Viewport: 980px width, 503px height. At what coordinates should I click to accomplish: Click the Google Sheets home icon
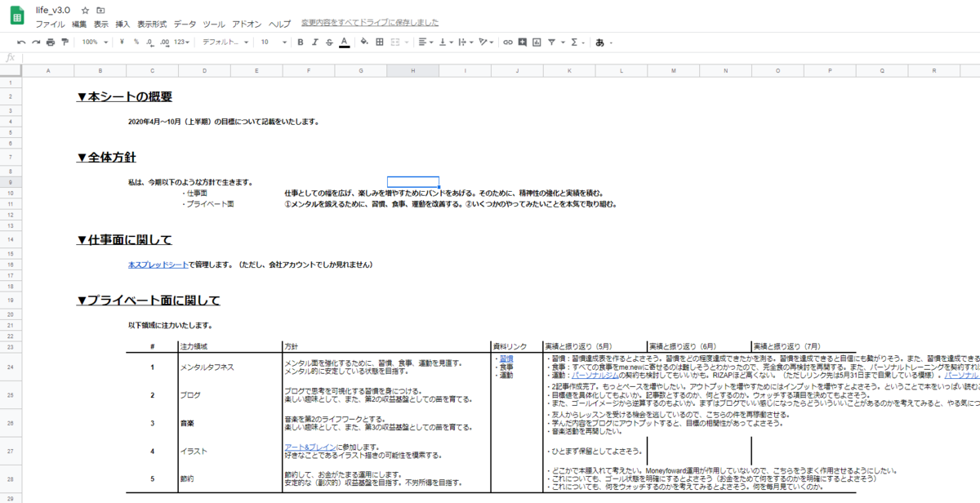coord(16,15)
